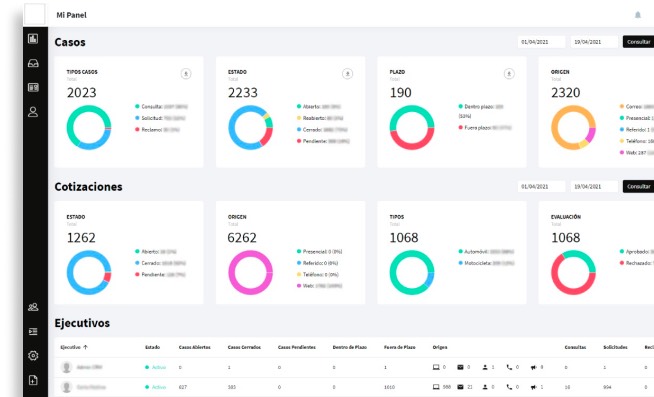The width and height of the screenshot is (654, 397).
Task: Select person origin icon in second executive row
Action: tap(485, 387)
